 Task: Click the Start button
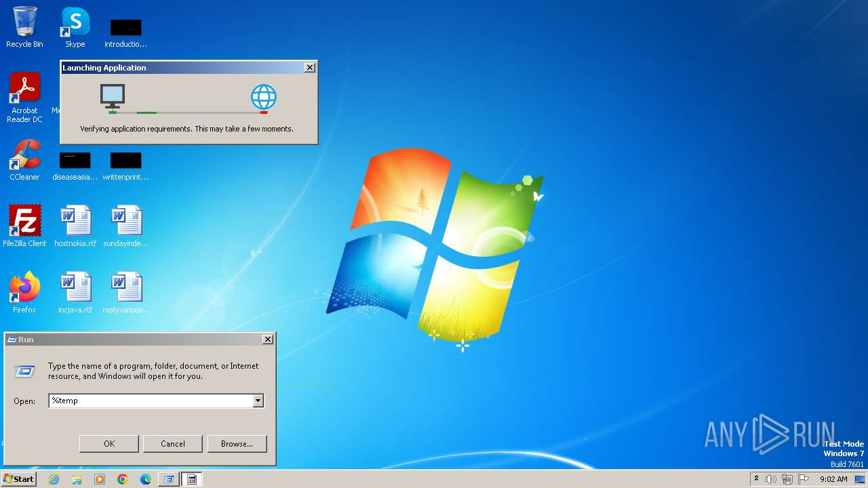(18, 479)
